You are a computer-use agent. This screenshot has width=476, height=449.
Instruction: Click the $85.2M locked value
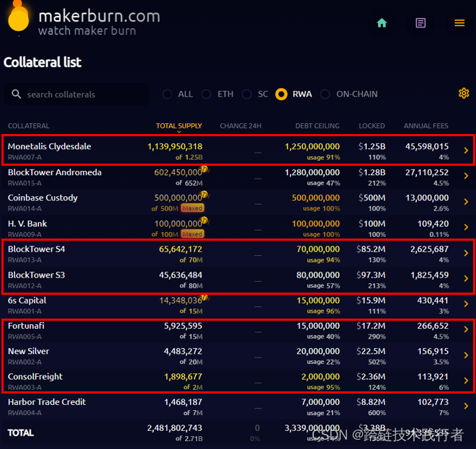coord(371,249)
